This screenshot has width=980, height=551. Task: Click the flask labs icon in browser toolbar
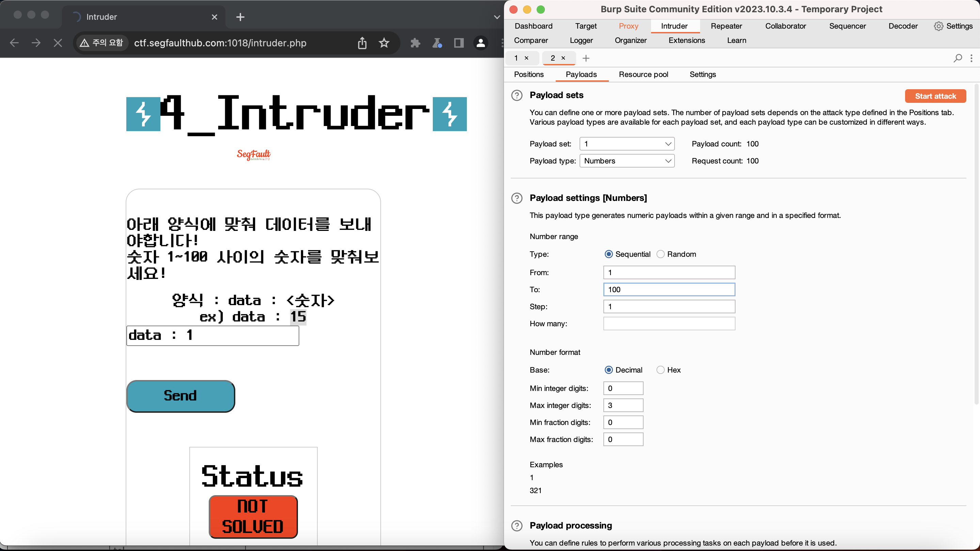[x=437, y=43]
